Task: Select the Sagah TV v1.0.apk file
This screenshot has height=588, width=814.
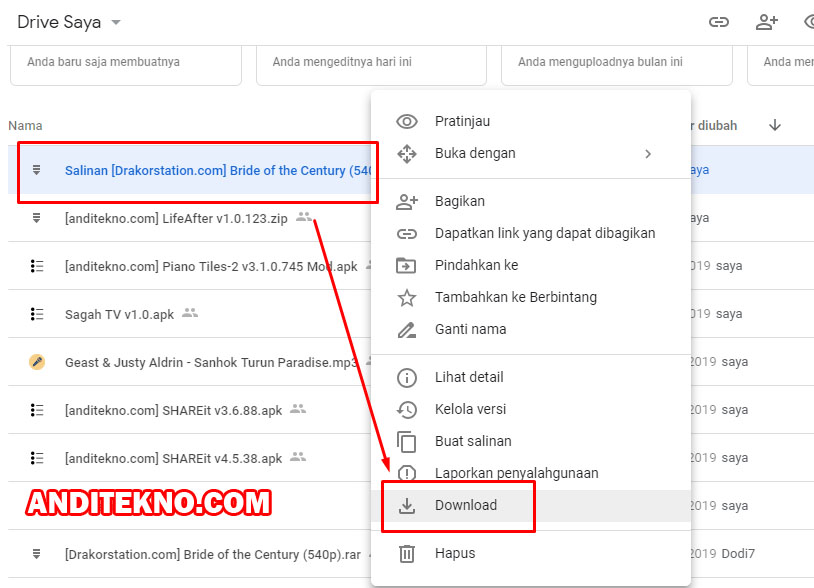Action: [x=119, y=314]
